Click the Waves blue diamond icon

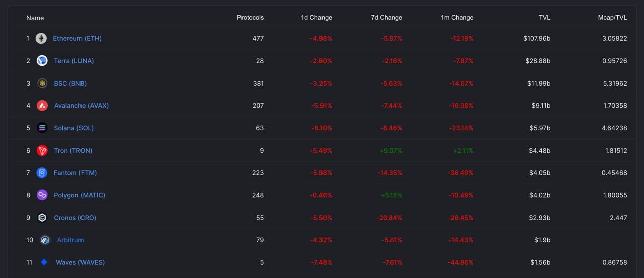click(x=44, y=262)
